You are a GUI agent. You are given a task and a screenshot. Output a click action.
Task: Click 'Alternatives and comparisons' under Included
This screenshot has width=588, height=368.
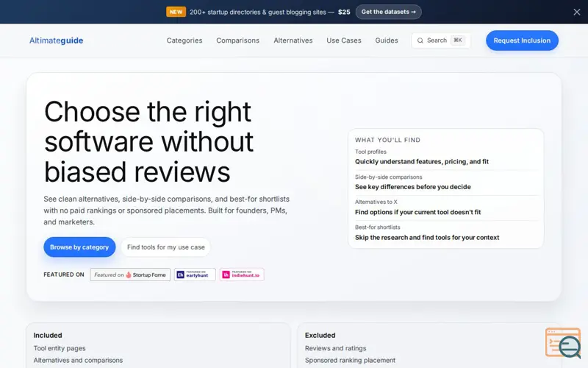click(x=78, y=360)
